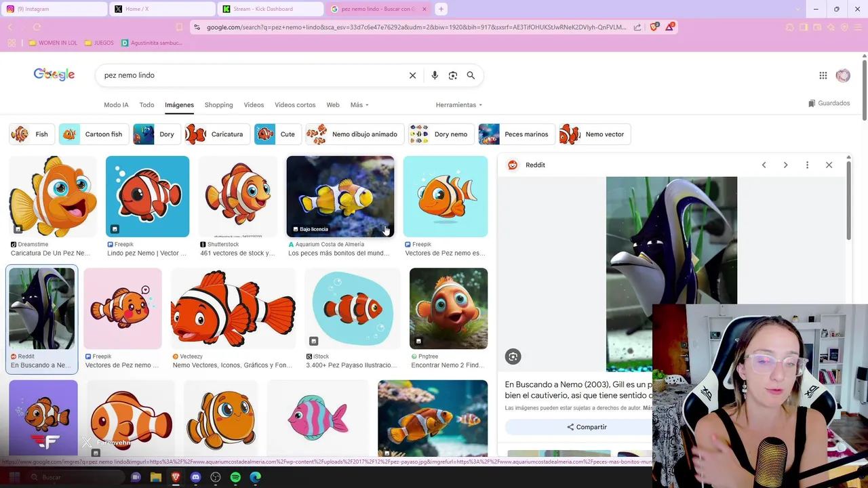The width and height of the screenshot is (868, 488).
Task: Show next image in preview panel
Action: (x=785, y=165)
